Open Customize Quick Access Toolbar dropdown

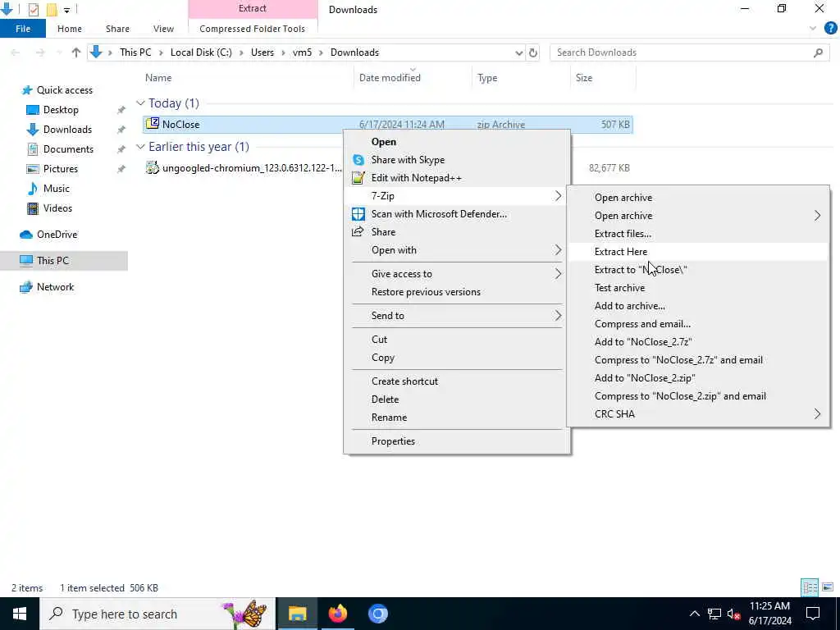66,10
